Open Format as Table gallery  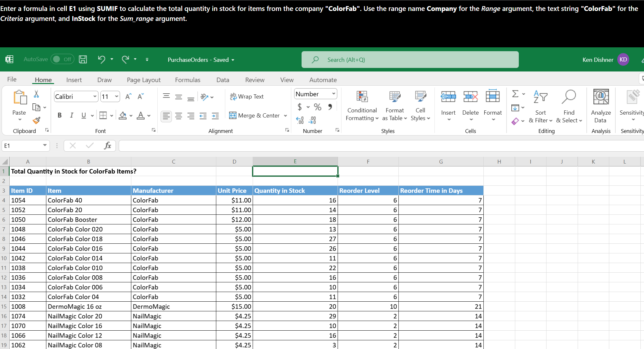[395, 106]
